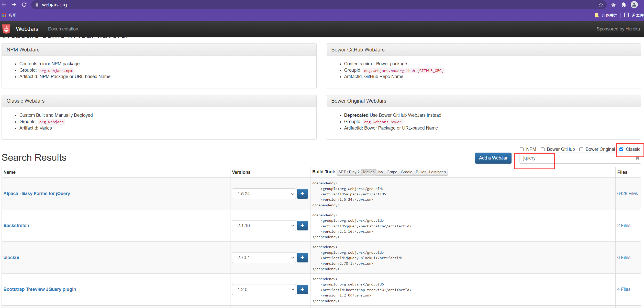View the 6428 Files link
This screenshot has height=308, width=644.
(x=627, y=194)
